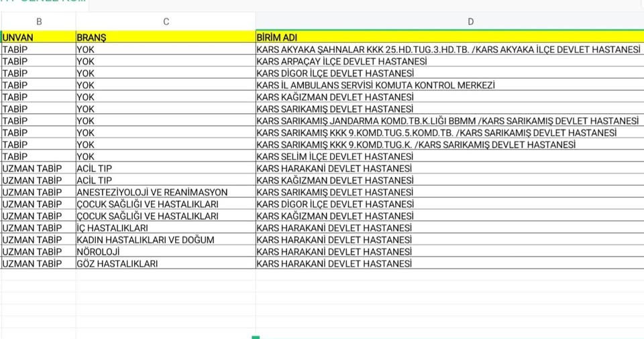The height and width of the screenshot is (339, 644).
Task: Select KARS İL AMBULANS SERVİSİ KOMUTA KONTROL cell
Action: [x=449, y=85]
